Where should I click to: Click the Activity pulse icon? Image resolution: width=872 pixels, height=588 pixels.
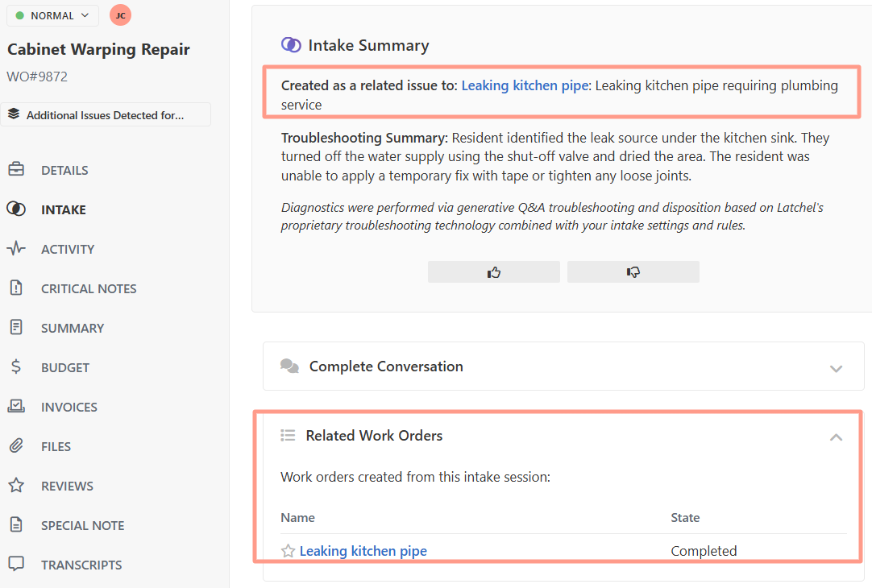pyautogui.click(x=15, y=249)
